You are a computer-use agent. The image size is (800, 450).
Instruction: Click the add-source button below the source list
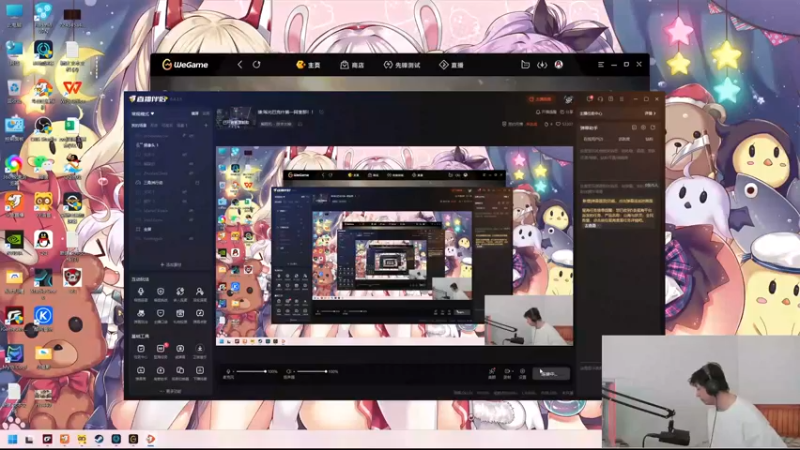click(x=171, y=265)
